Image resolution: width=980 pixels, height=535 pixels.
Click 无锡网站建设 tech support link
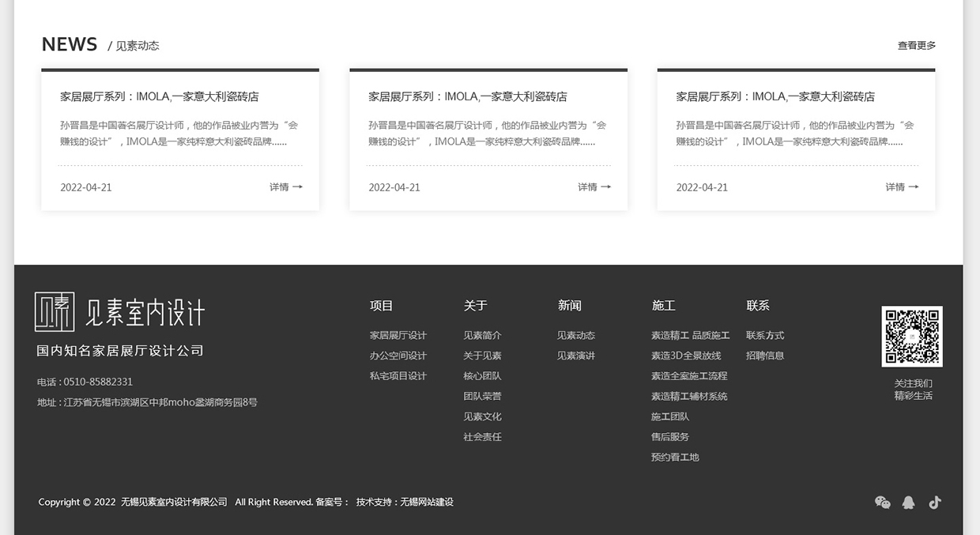427,503
